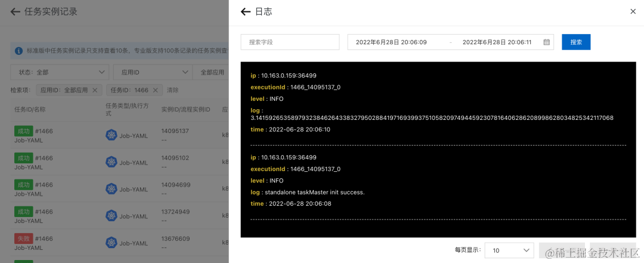Click back arrow beside 任务实例记录
This screenshot has width=644, height=263.
(x=15, y=11)
